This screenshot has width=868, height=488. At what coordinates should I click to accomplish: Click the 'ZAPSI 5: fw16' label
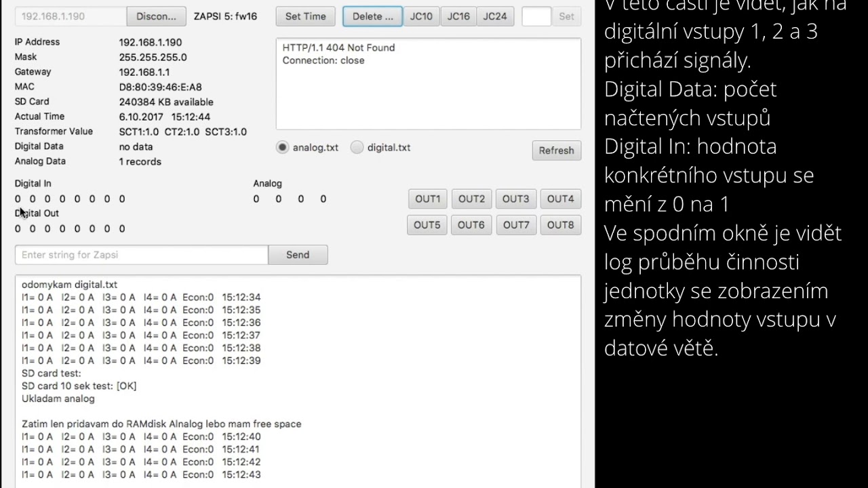(225, 16)
